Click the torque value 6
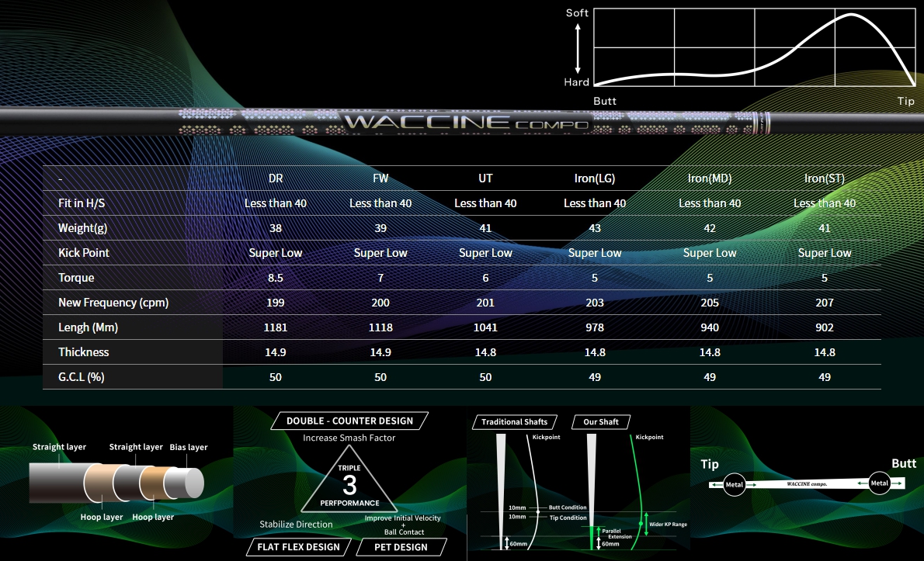The image size is (924, 561). point(485,278)
